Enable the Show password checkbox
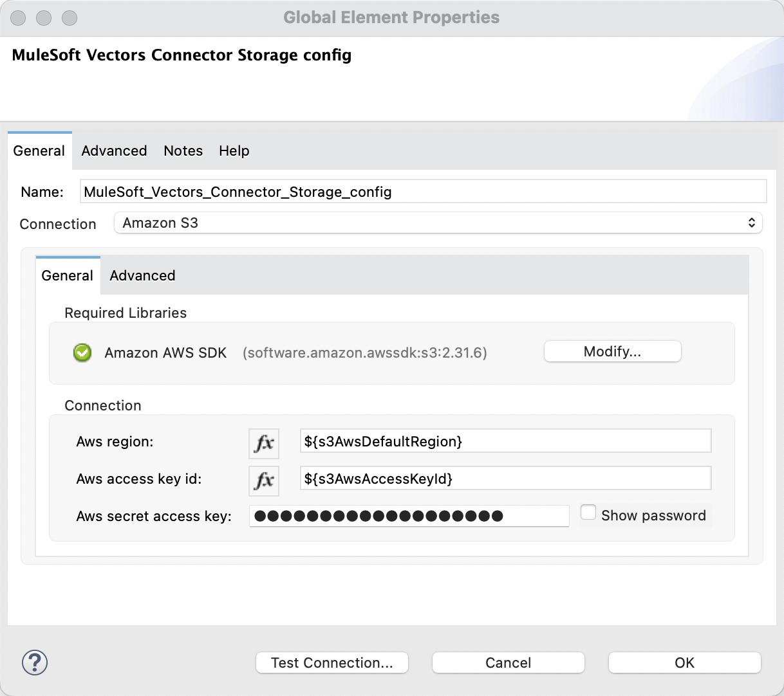 coord(588,513)
